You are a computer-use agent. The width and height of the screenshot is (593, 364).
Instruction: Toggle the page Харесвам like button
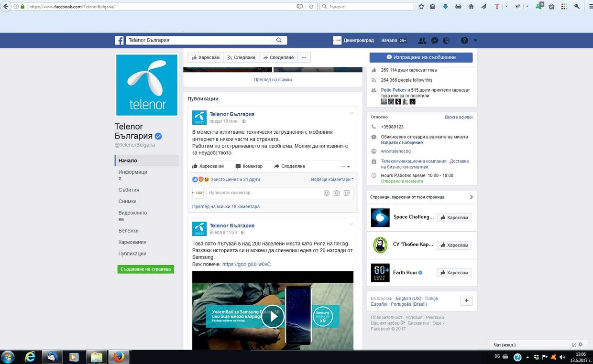pos(206,57)
